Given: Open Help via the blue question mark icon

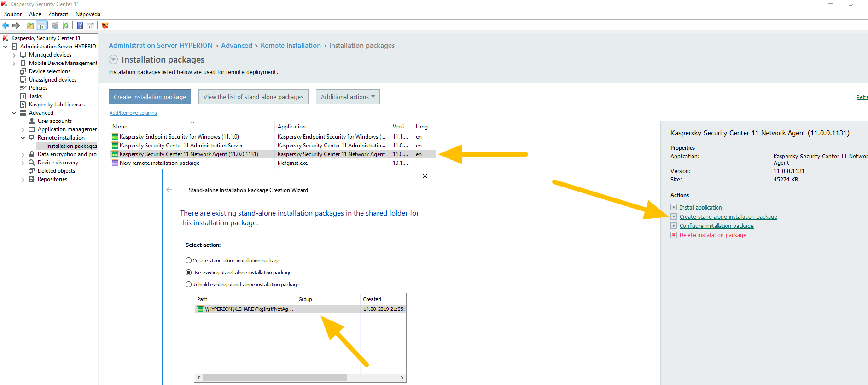Looking at the screenshot, I should (x=80, y=25).
